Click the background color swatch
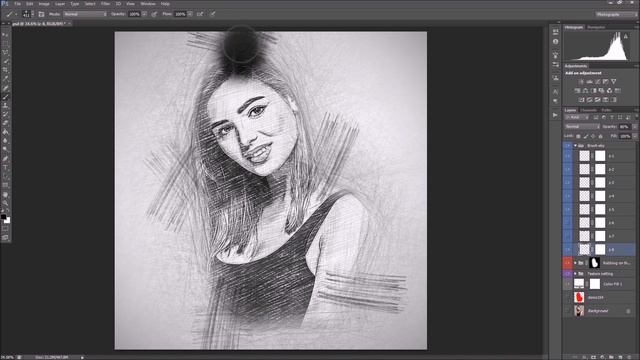This screenshot has width=640, height=360. click(8, 221)
